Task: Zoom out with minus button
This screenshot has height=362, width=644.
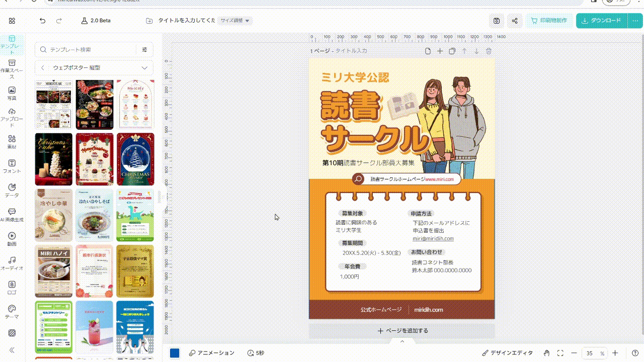Action: [574, 353]
